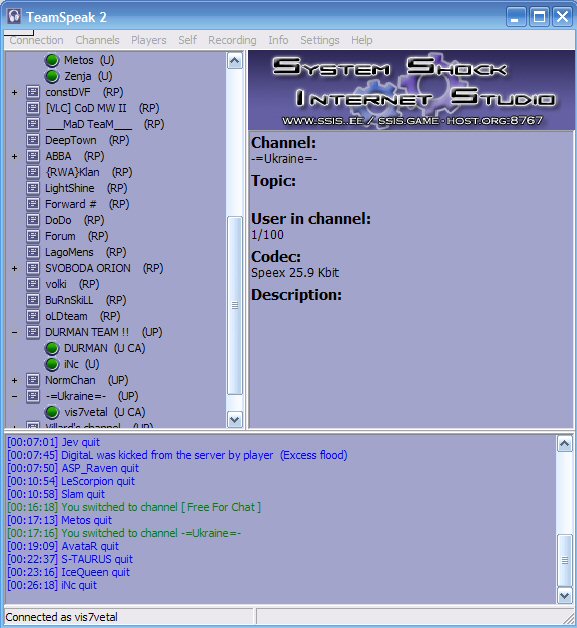
Task: Click the channel tree scroll up arrow
Action: coord(235,61)
